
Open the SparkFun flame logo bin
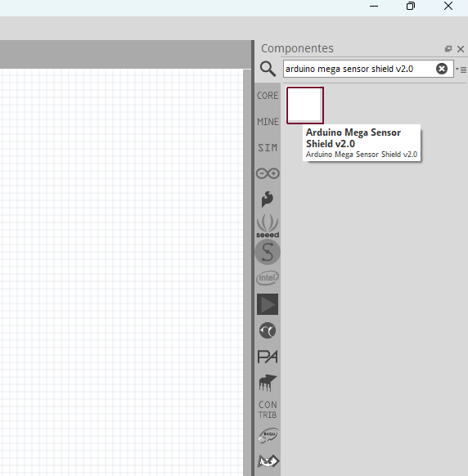click(268, 200)
